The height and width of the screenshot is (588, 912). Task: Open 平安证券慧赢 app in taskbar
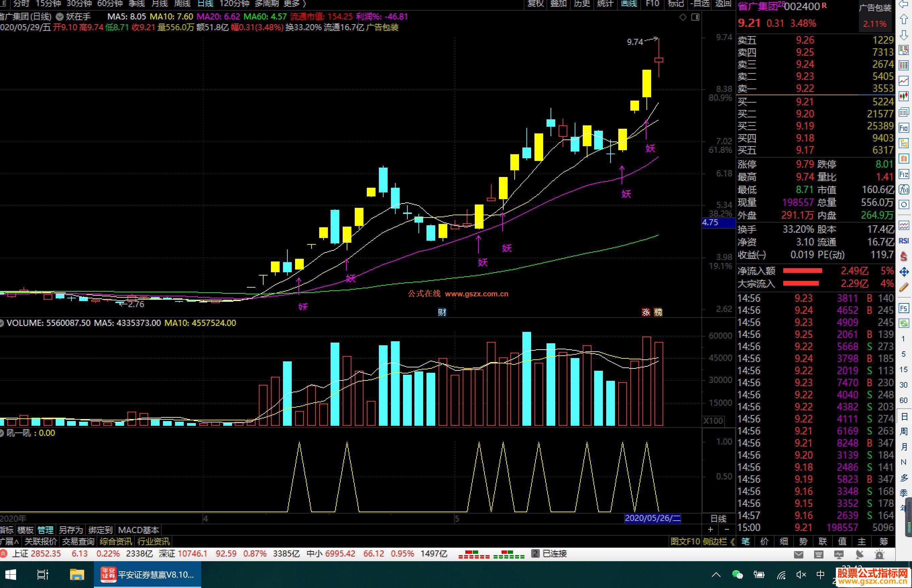[148, 575]
